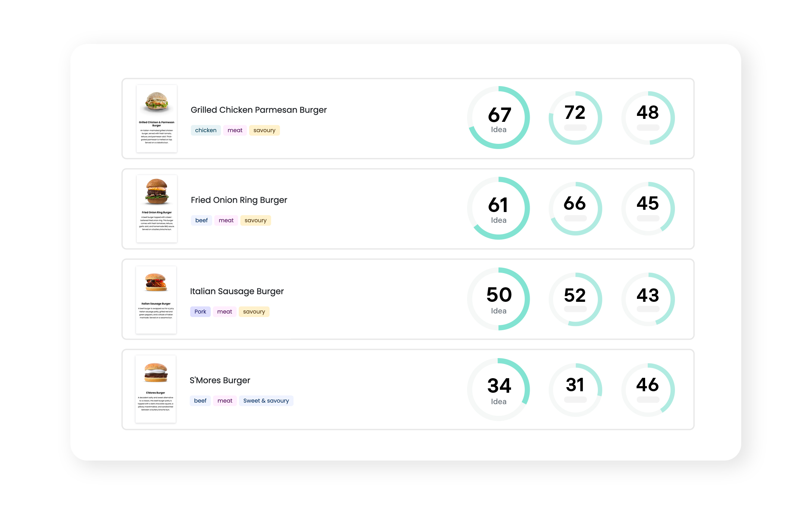Open the Fried Onion Ring Burger thumbnail

click(156, 209)
